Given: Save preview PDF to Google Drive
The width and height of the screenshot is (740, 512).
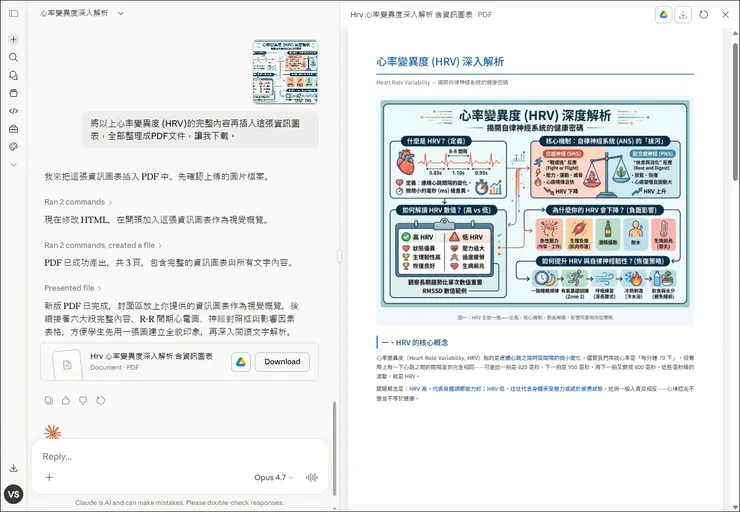Looking at the screenshot, I should (x=664, y=15).
